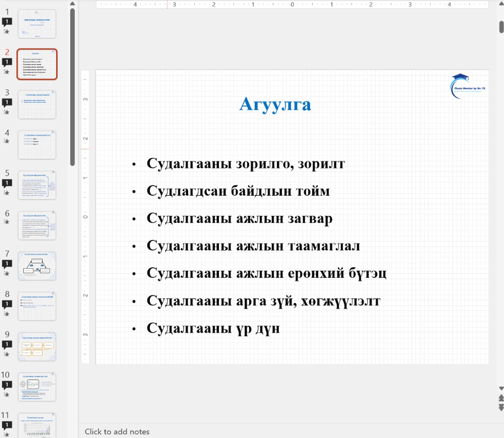Open the comment indicator on slide 7

[x=7, y=264]
